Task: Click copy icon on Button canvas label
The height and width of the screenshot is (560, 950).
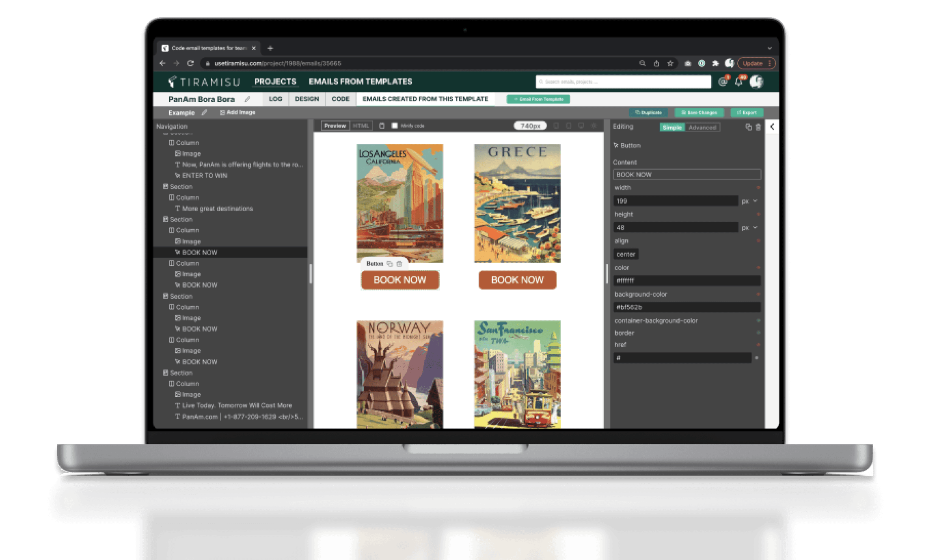Action: pos(390,264)
